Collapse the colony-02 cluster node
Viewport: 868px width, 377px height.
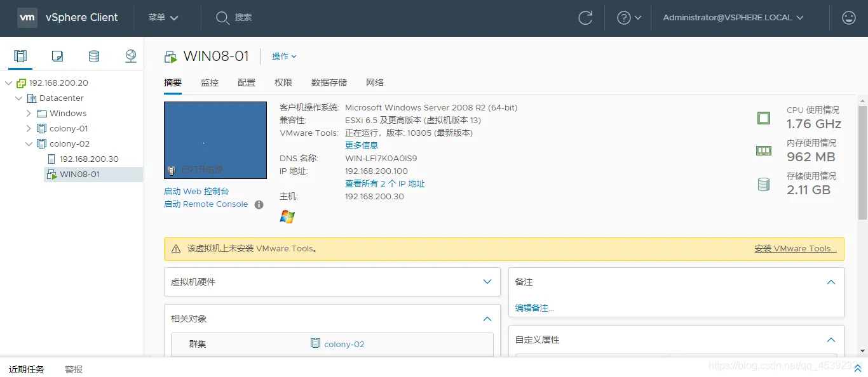29,144
